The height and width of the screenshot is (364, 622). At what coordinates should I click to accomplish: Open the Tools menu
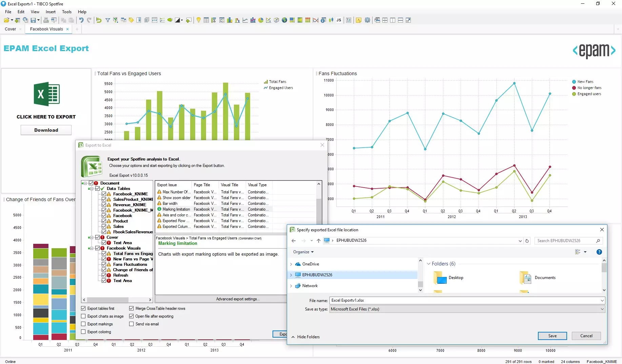[x=67, y=12]
